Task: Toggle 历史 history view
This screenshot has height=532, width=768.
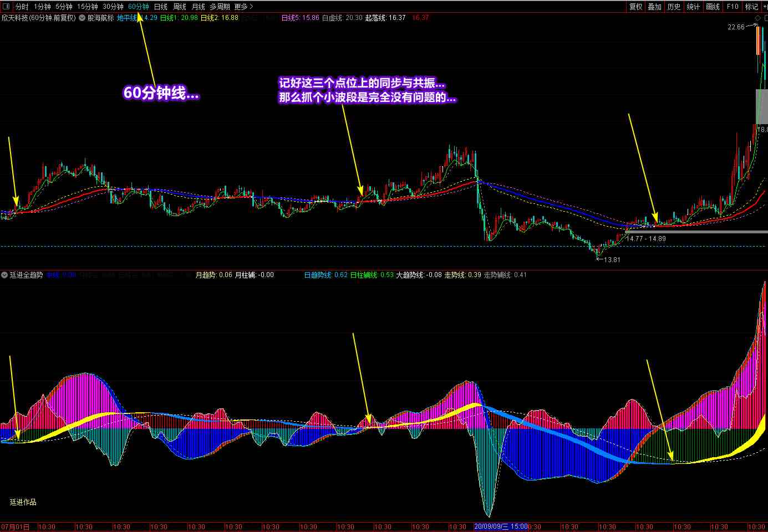Action: point(674,7)
